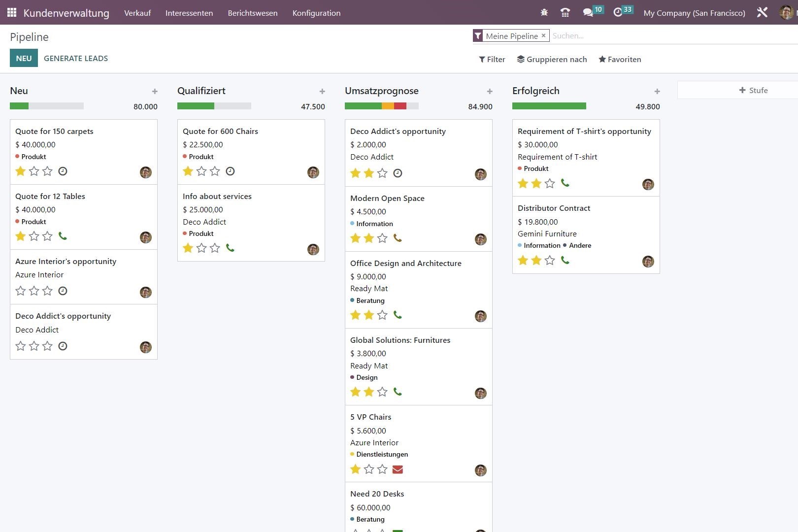798x532 pixels.
Task: Open the Gruppieren nach dropdown
Action: 552,59
